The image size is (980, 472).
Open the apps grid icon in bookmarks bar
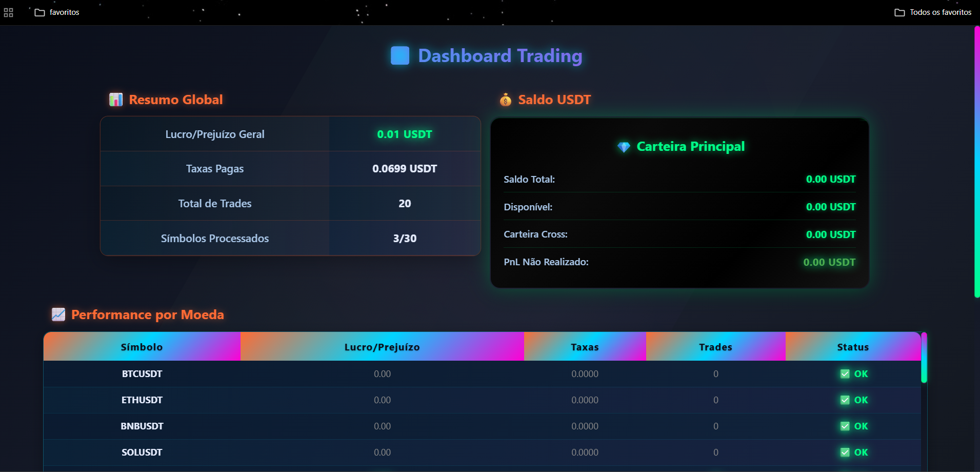click(8, 12)
